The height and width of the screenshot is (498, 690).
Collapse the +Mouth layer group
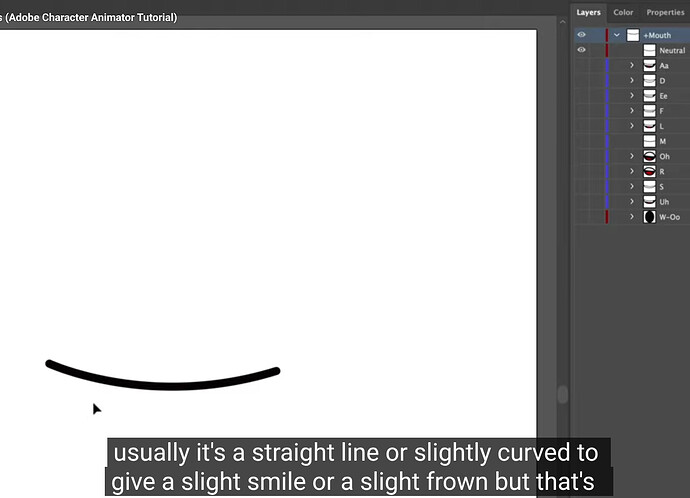[617, 35]
